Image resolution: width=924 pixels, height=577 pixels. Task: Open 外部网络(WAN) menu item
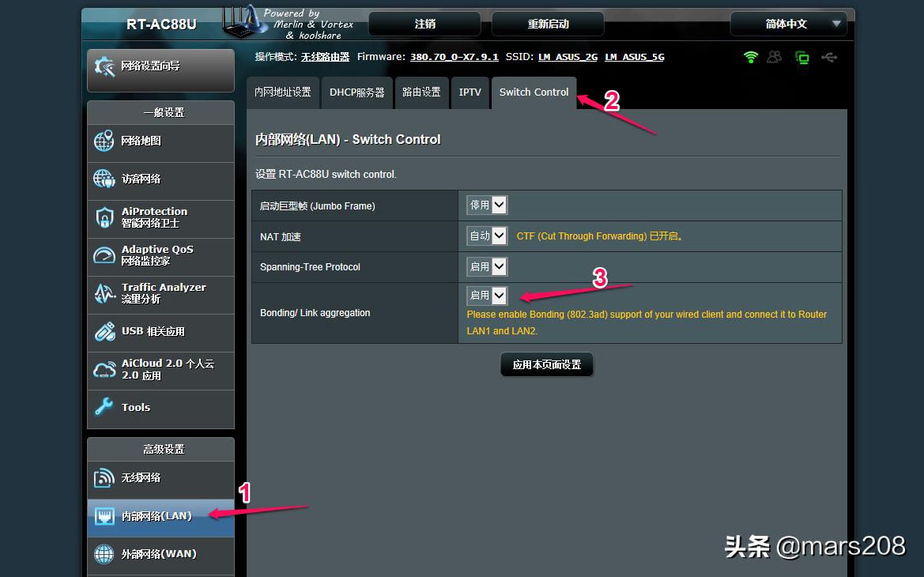tap(161, 554)
